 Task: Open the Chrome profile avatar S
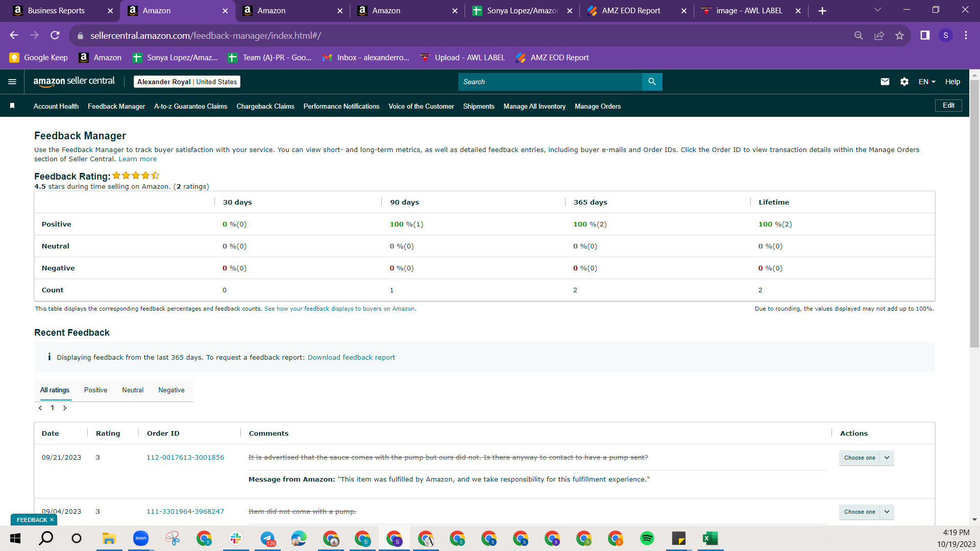946,35
